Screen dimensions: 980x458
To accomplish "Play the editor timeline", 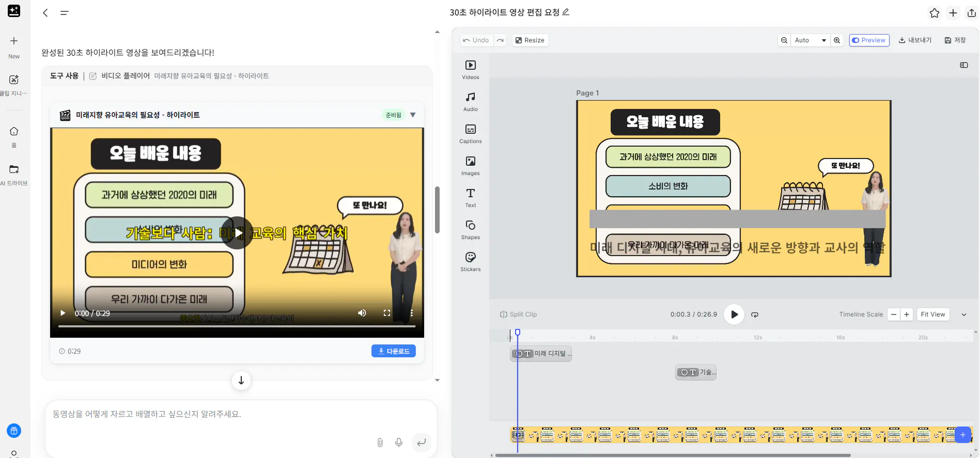I will [734, 314].
